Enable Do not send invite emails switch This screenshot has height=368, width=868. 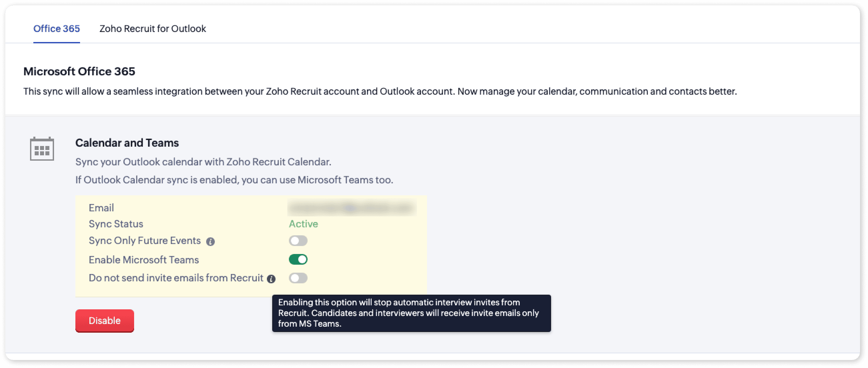pyautogui.click(x=298, y=278)
